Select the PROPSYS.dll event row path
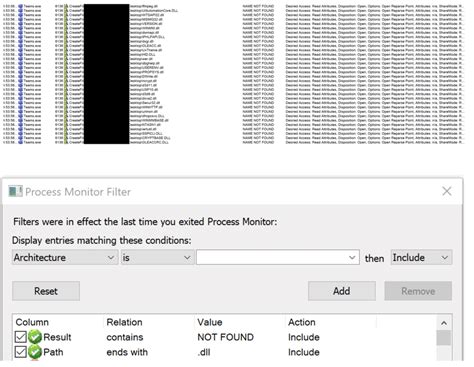474x367 pixels. tap(146, 72)
